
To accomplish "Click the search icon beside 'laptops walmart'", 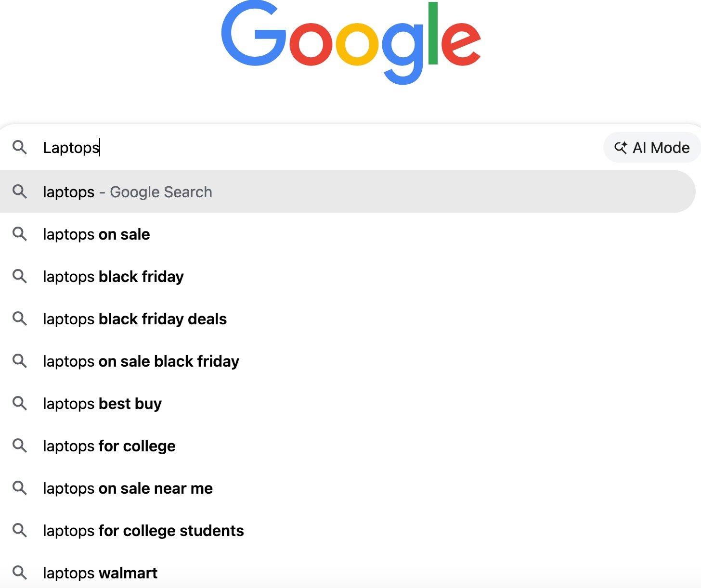I will (20, 573).
